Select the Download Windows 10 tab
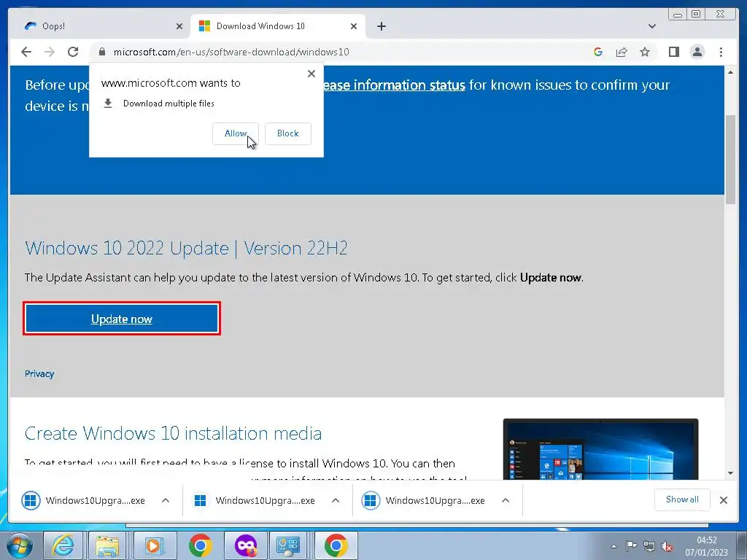The image size is (747, 560). tap(278, 26)
